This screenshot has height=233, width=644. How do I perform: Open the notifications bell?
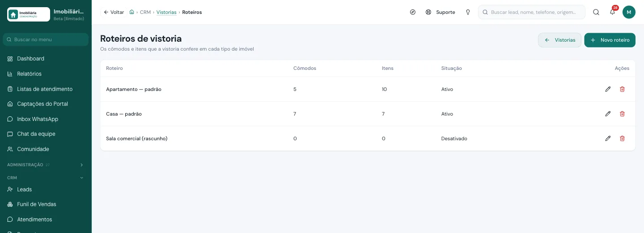point(613,12)
